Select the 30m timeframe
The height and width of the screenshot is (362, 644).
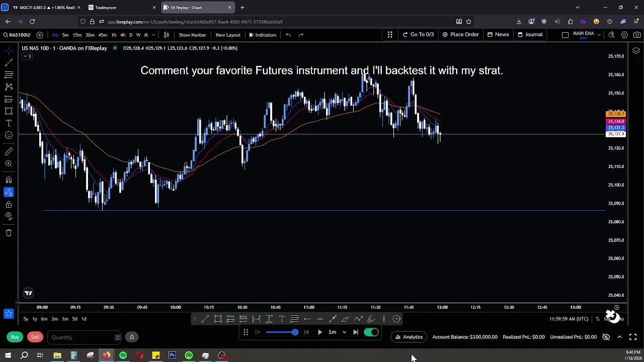tap(90, 35)
